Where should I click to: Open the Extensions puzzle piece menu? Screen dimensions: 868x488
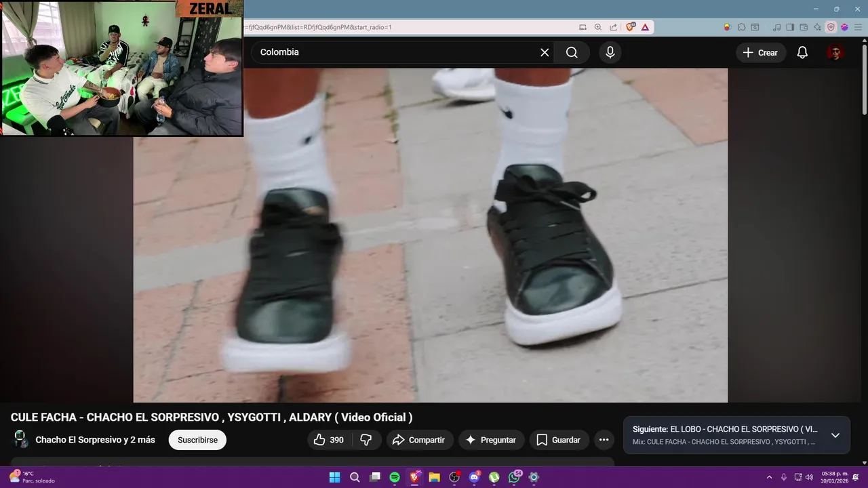click(741, 27)
